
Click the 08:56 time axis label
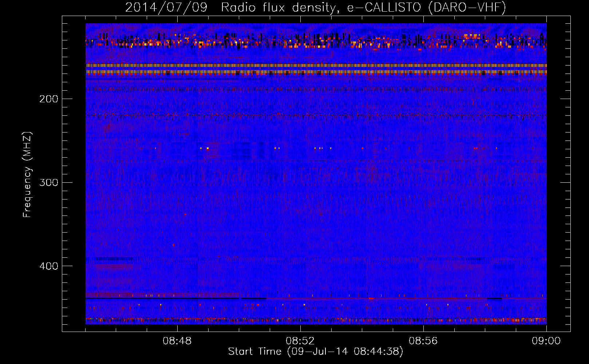(423, 341)
